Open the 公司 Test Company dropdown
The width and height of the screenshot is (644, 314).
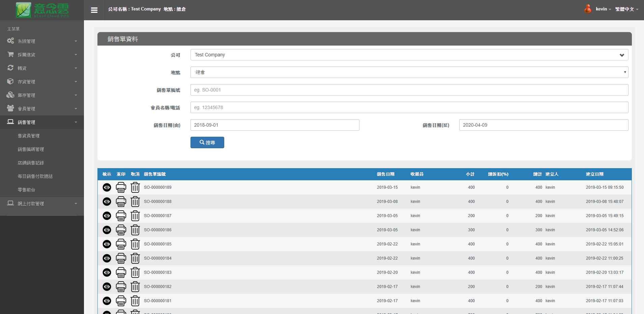tap(409, 55)
